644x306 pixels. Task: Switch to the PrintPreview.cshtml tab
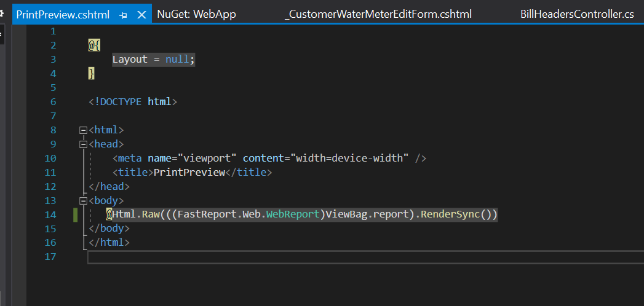click(63, 15)
